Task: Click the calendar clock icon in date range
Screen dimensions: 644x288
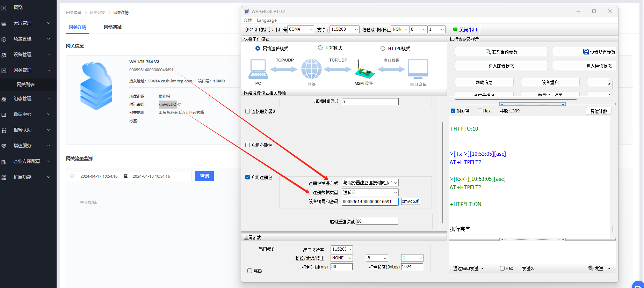Action: coord(72,176)
